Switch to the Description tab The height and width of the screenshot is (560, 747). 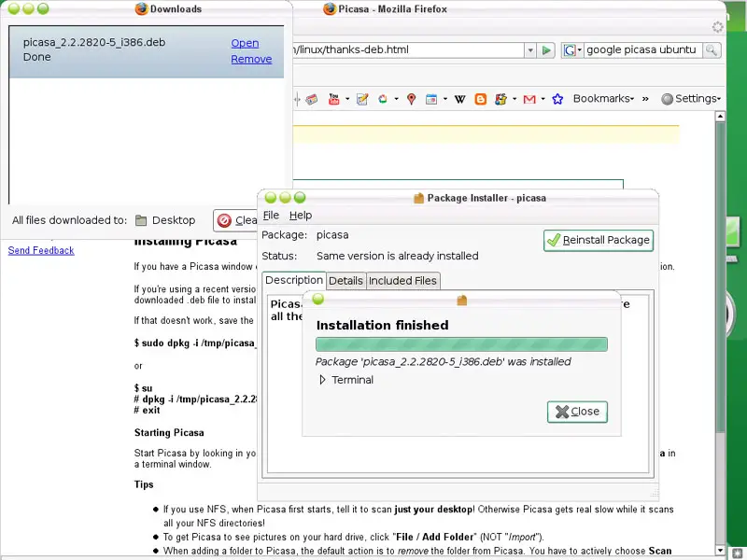click(294, 280)
